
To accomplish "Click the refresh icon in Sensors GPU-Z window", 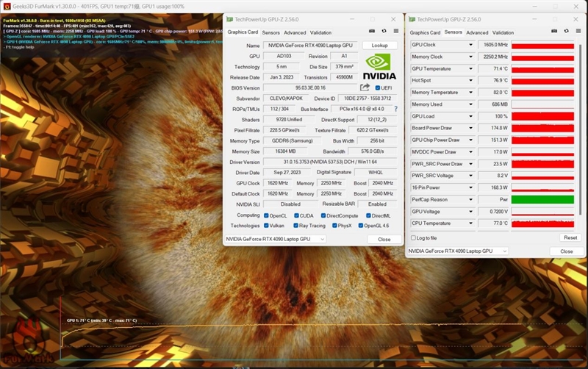I will pos(567,31).
